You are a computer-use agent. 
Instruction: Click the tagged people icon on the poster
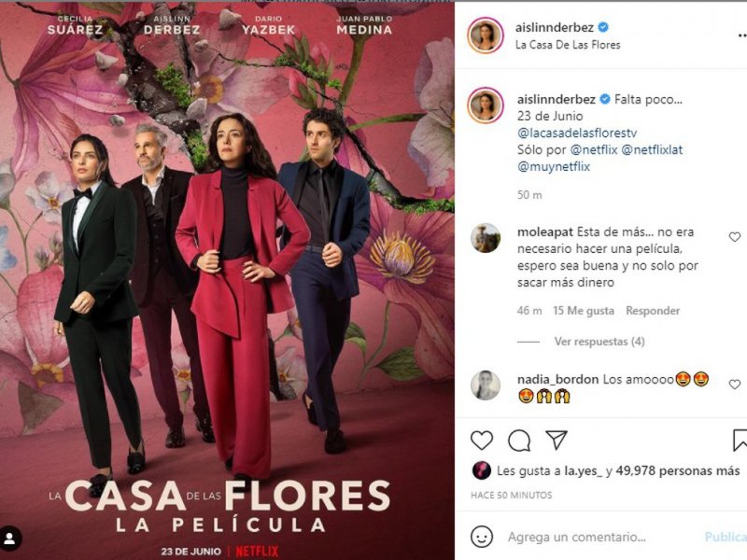(9, 539)
